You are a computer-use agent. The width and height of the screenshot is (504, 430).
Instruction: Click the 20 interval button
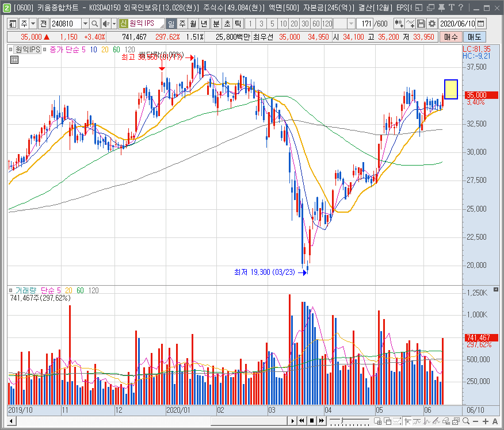point(294,24)
